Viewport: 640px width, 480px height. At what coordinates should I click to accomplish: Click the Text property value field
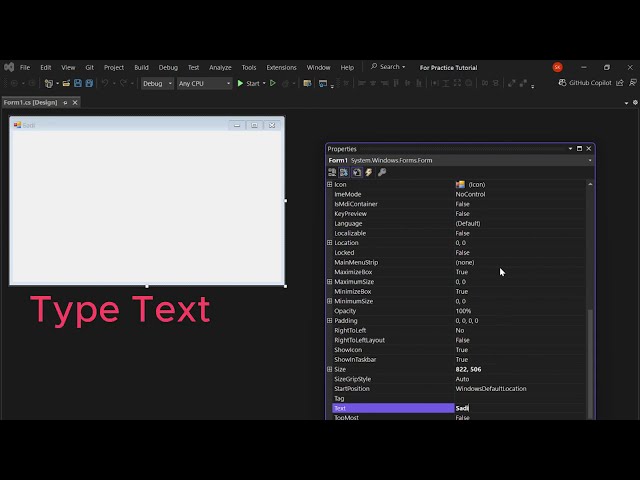(520, 408)
